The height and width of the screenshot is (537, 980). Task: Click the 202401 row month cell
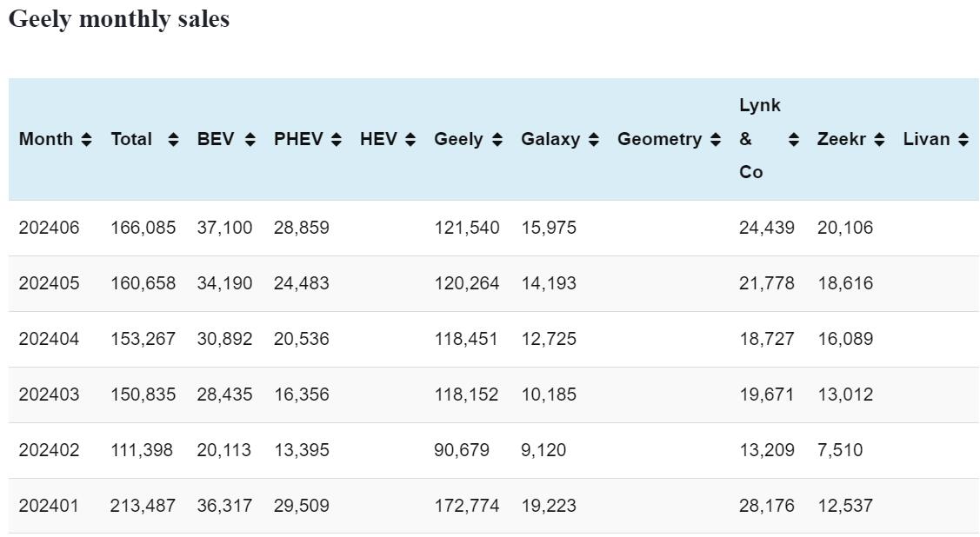pyautogui.click(x=49, y=506)
